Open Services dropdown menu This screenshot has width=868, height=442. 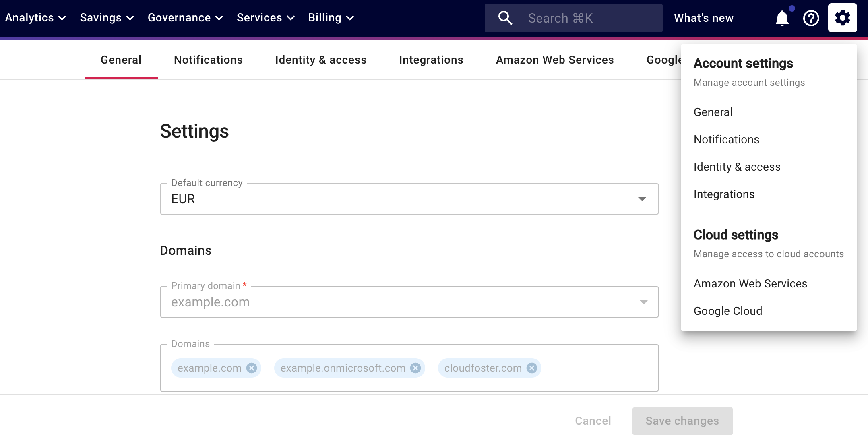click(x=265, y=17)
